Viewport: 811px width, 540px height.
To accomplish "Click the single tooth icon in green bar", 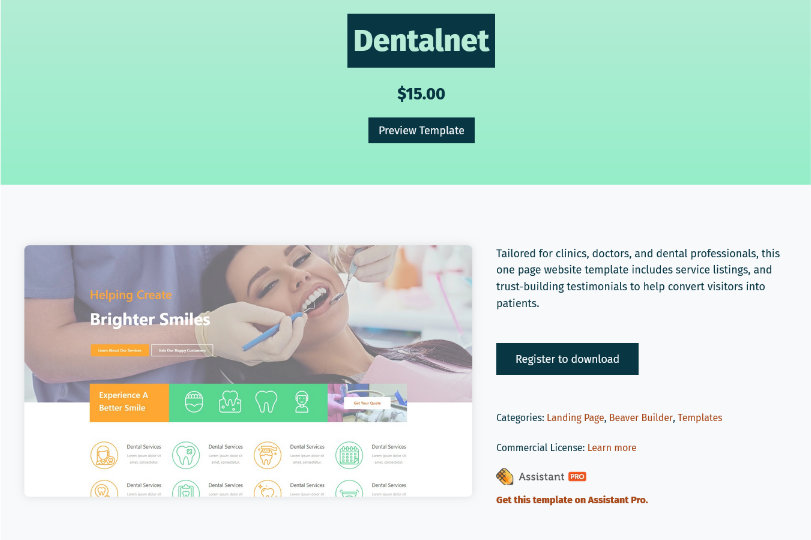I will coord(266,402).
